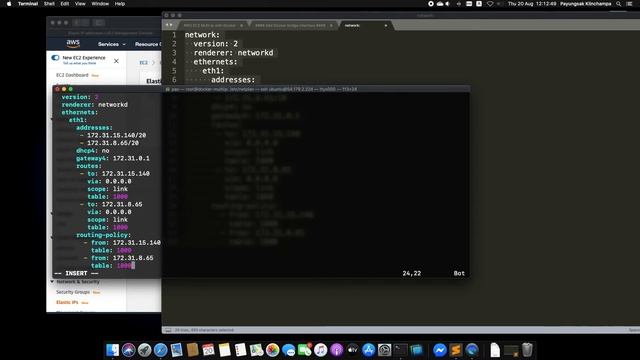Open the purple Podcasts icon in dock

336,350
